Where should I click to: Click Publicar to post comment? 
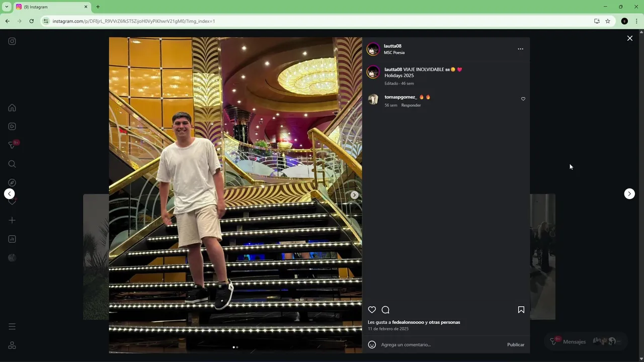(x=516, y=344)
